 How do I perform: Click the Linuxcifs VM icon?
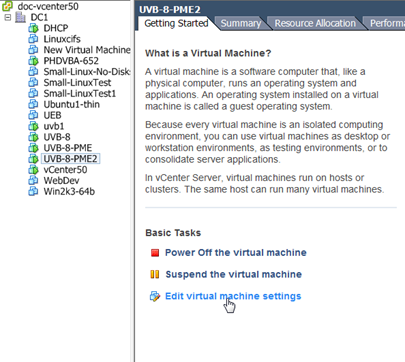[x=33, y=39]
